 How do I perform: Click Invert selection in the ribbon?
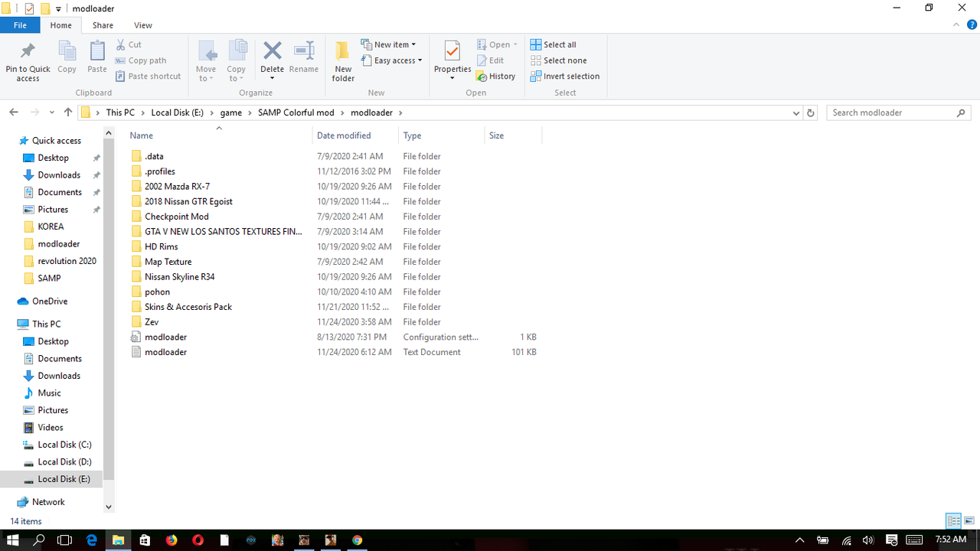[x=565, y=76]
